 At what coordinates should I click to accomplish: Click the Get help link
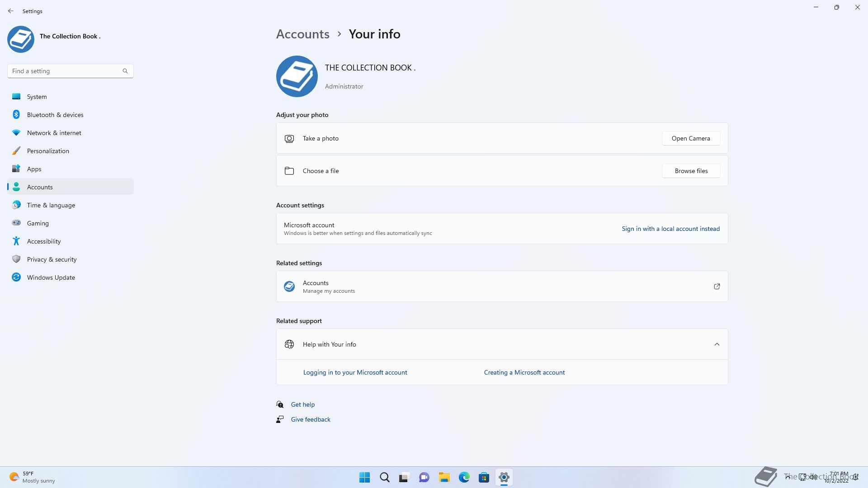(303, 404)
